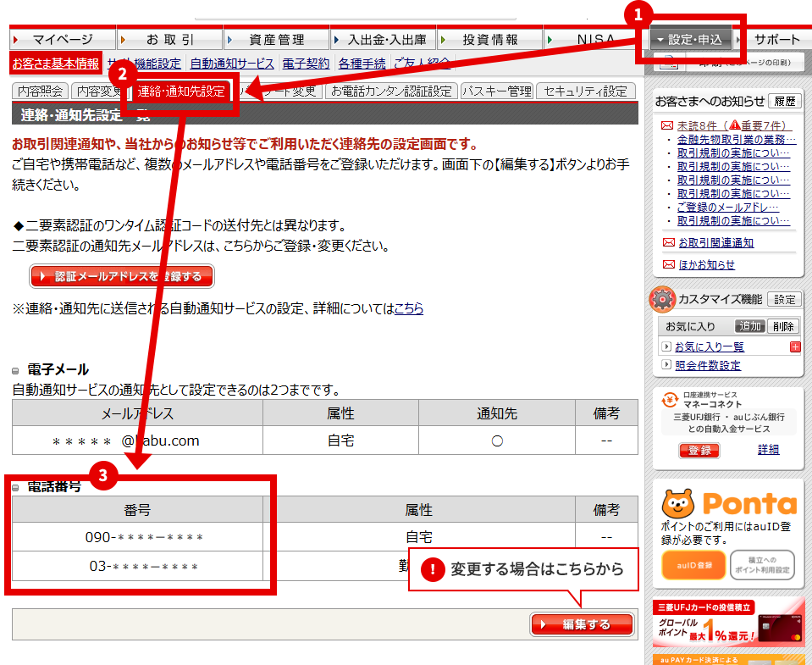This screenshot has height=665, width=812.
Task: Open the 資産管理 menu
Action: pos(277,39)
